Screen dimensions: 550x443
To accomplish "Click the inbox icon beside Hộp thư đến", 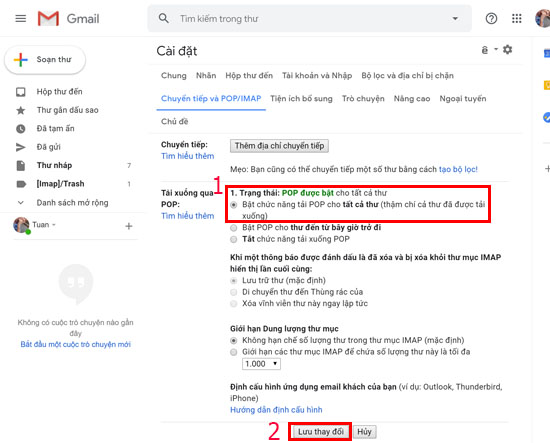I will tap(21, 92).
